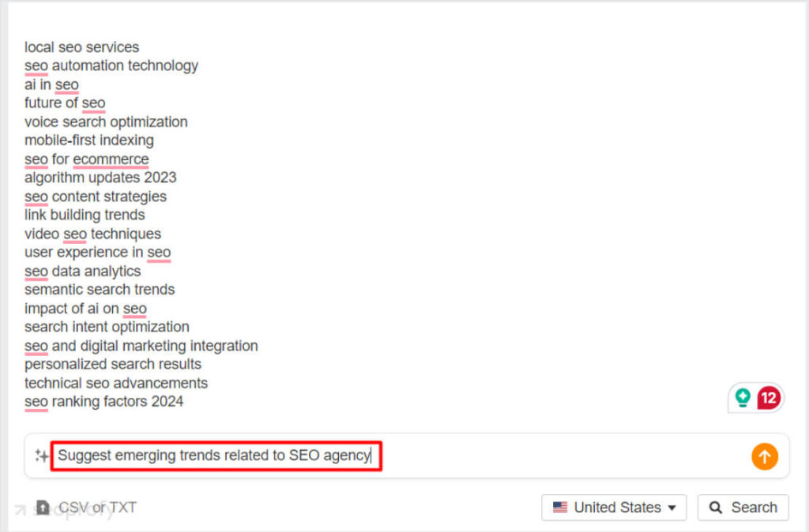Click the magnifier icon in Search button
The height and width of the screenshot is (532, 809).
[716, 508]
